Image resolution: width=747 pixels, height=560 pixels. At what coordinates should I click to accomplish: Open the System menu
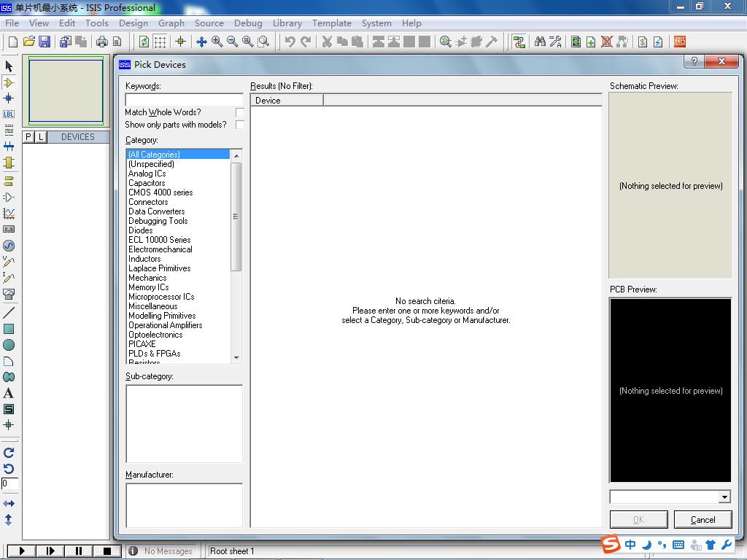376,23
